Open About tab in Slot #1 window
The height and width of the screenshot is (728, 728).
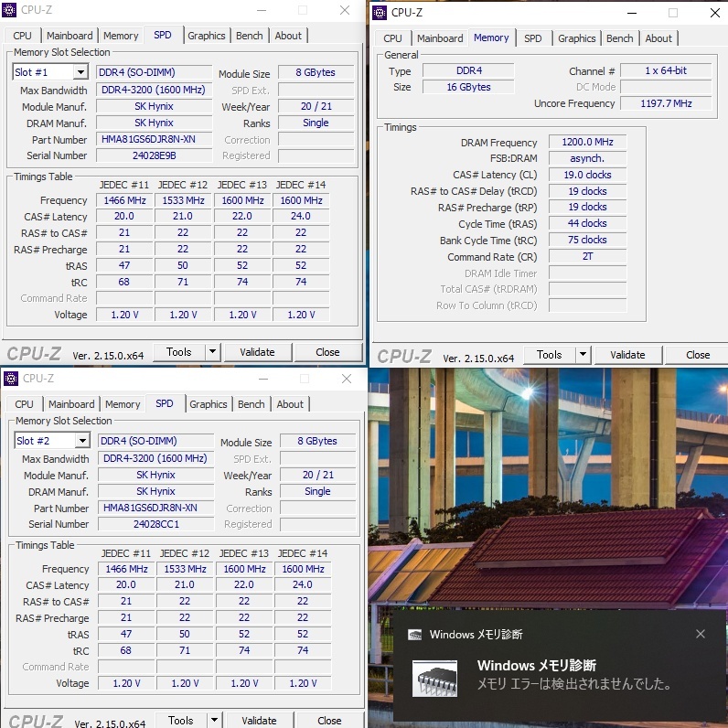pos(288,36)
